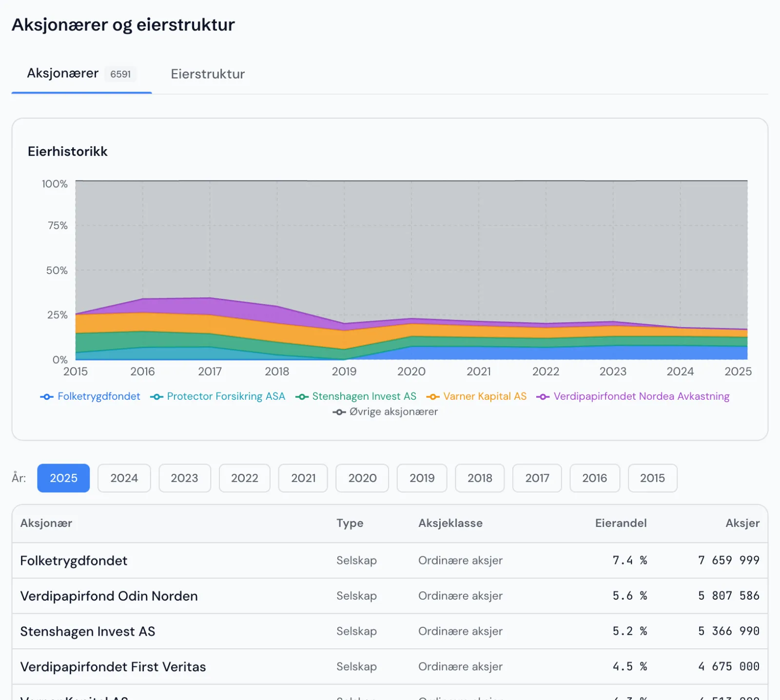Select year 2024 filter button
This screenshot has height=700, width=780.
124,478
